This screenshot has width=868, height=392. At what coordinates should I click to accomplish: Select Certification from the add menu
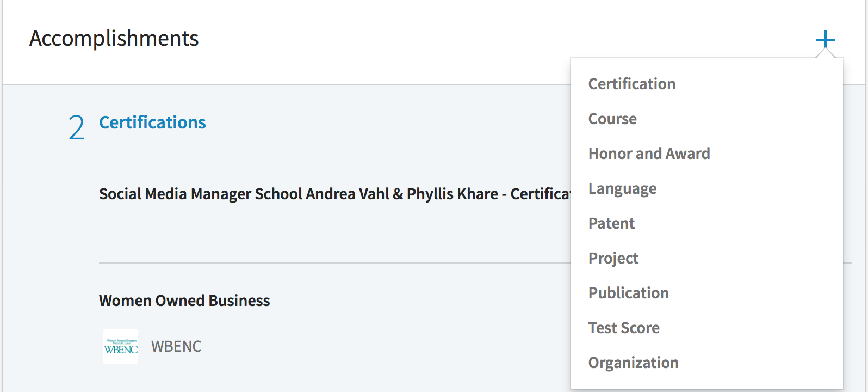click(x=632, y=84)
